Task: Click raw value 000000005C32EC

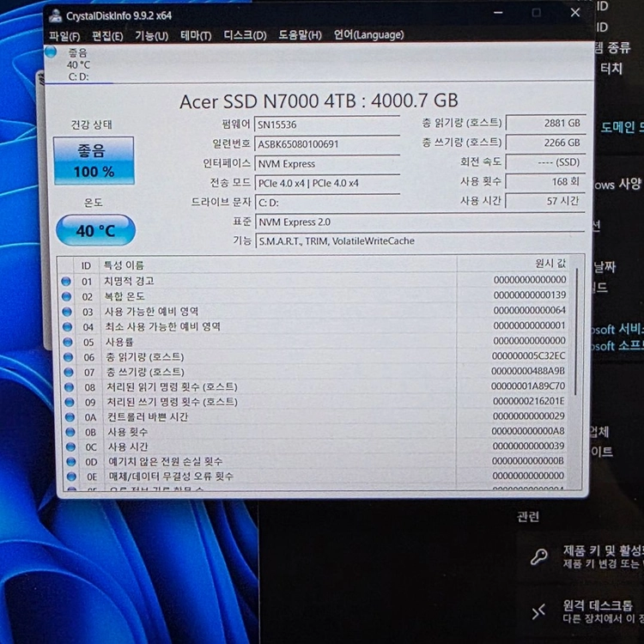Action: click(529, 355)
